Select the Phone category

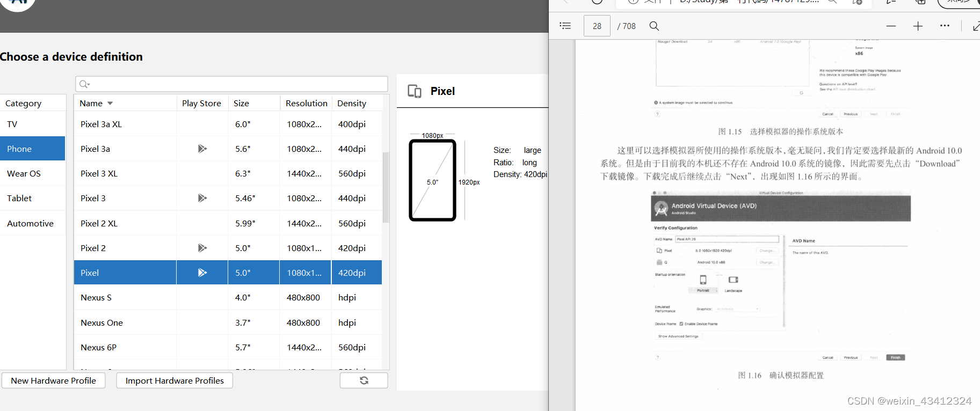(33, 149)
